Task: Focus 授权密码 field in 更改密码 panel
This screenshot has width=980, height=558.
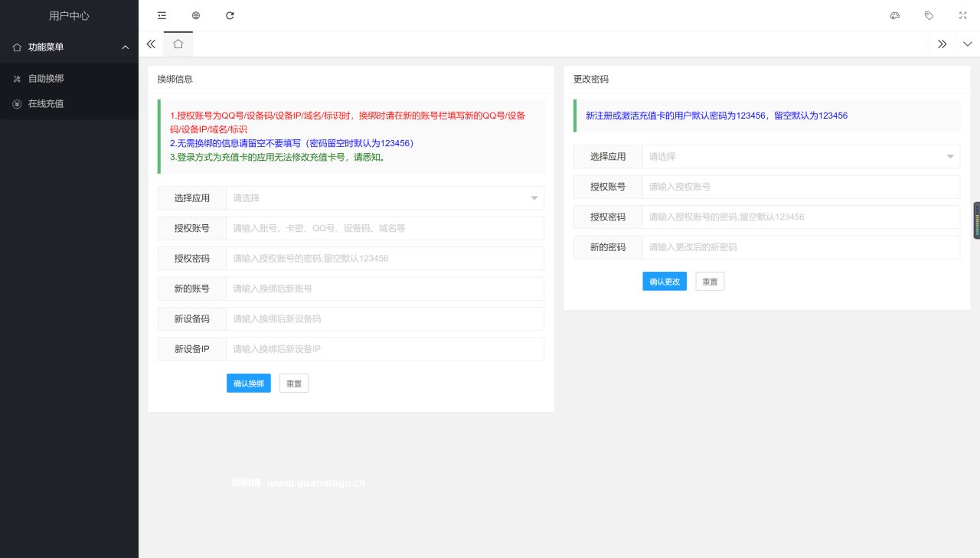Action: (x=801, y=217)
